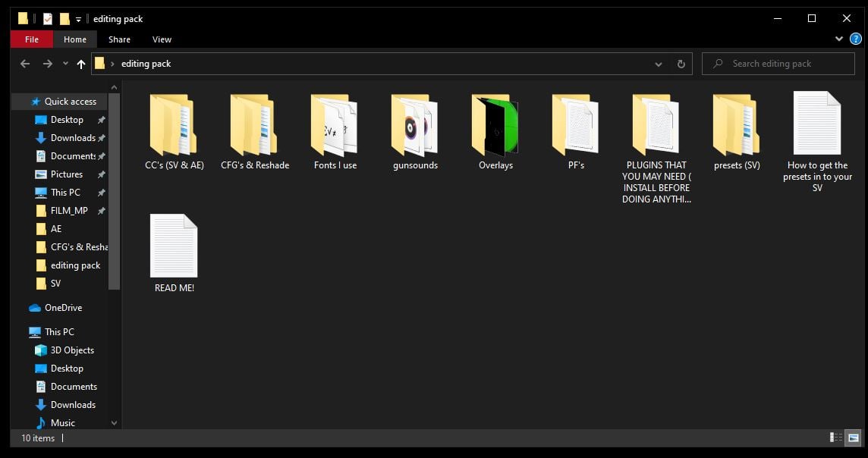The height and width of the screenshot is (458, 868).
Task: Expand the address bar path chevron
Action: point(112,64)
